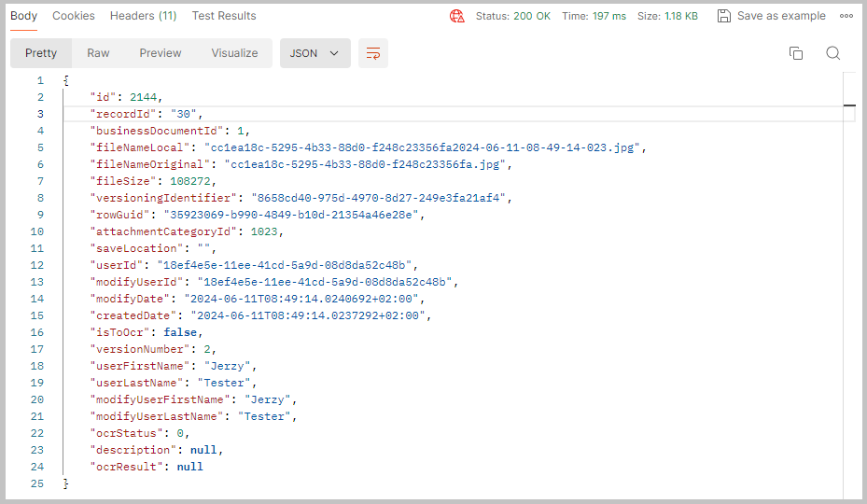867x504 pixels.
Task: Select the Pretty view mode
Action: point(41,53)
